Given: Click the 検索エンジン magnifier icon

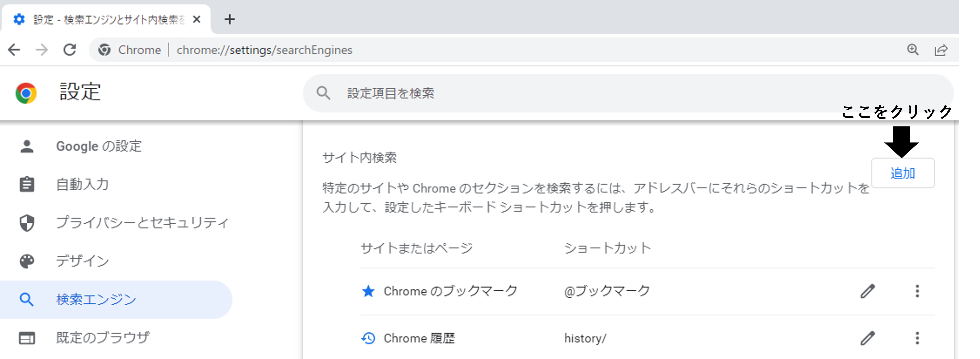Looking at the screenshot, I should point(27,300).
